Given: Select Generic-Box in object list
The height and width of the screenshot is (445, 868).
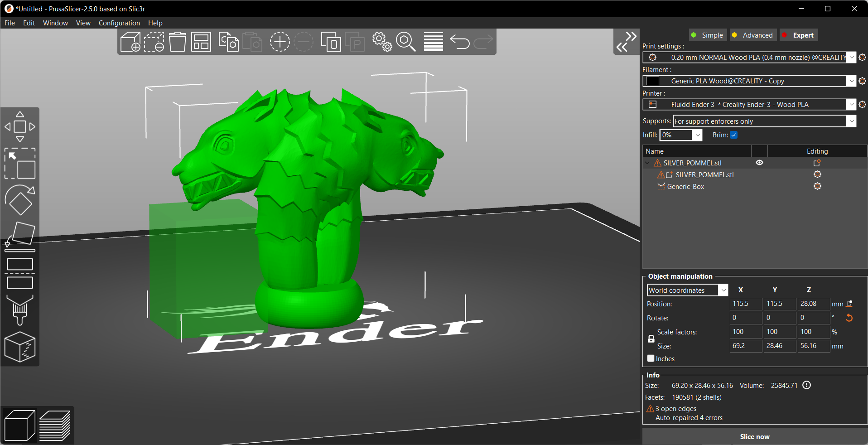Looking at the screenshot, I should 685,187.
